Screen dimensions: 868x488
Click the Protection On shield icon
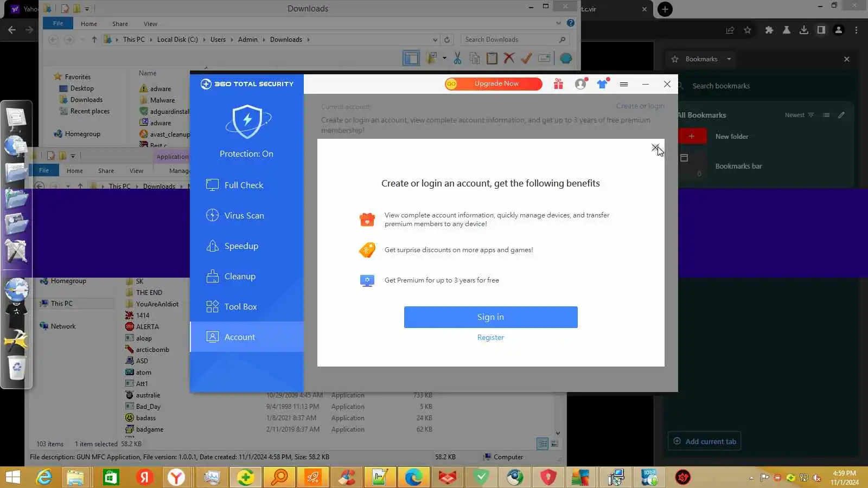pos(247,121)
